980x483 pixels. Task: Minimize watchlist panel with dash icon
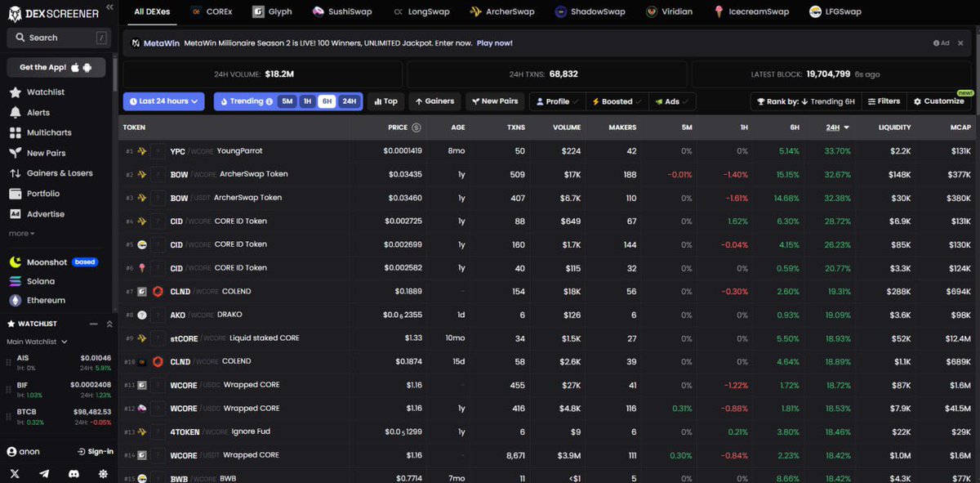pos(93,324)
